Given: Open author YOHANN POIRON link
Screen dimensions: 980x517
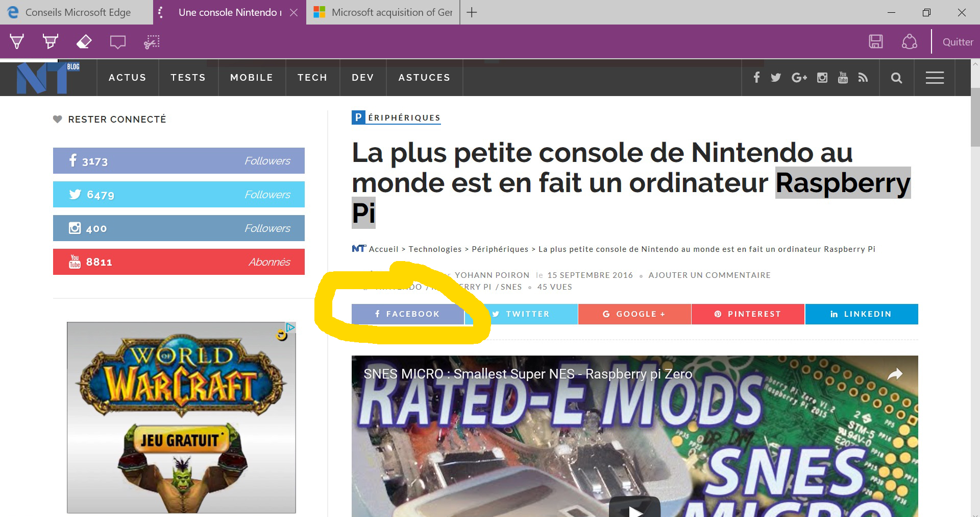Looking at the screenshot, I should 492,275.
